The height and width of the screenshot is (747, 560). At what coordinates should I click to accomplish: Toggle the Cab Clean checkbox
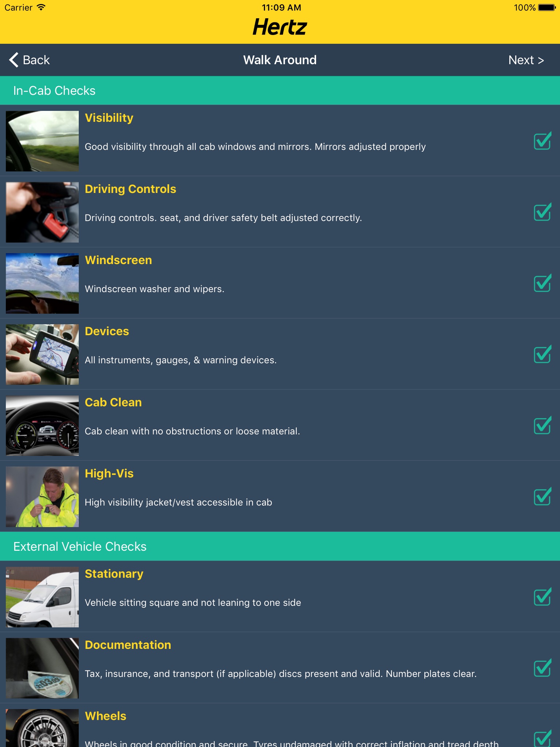(x=542, y=425)
